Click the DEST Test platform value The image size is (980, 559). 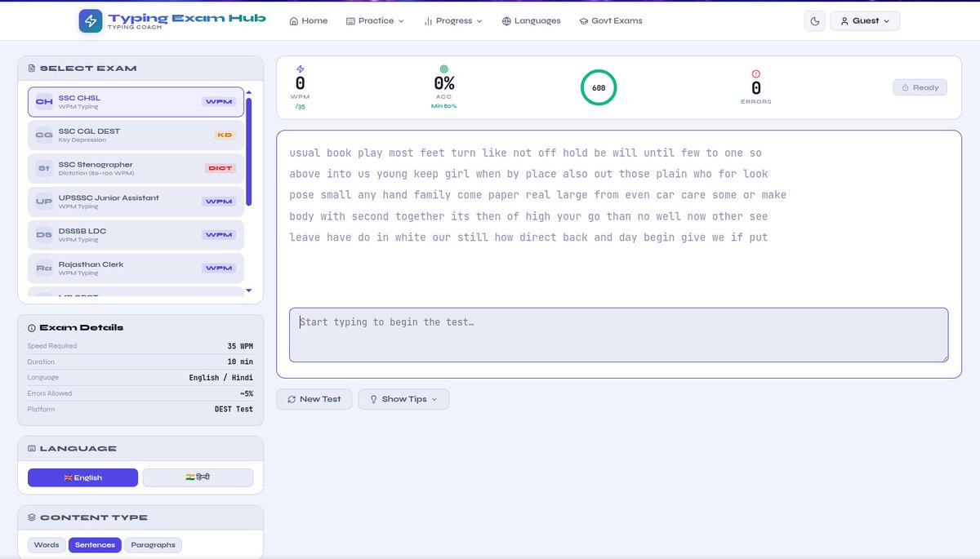coord(234,409)
